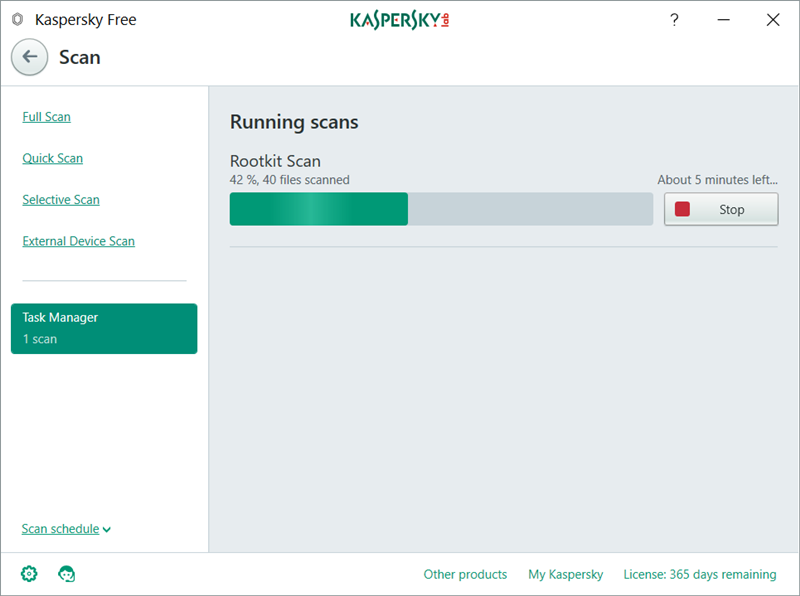Screen dimensions: 800x596
Task: Open support via the agent face icon
Action: coord(66,574)
